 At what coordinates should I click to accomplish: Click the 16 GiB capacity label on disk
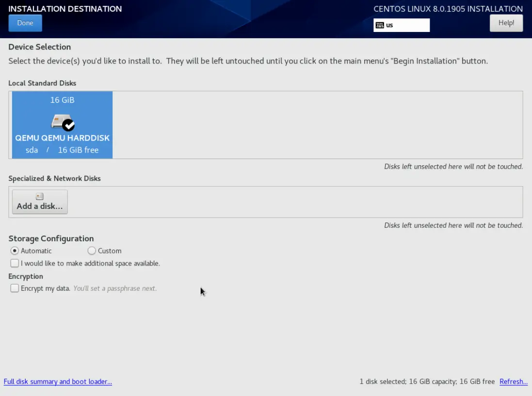62,100
